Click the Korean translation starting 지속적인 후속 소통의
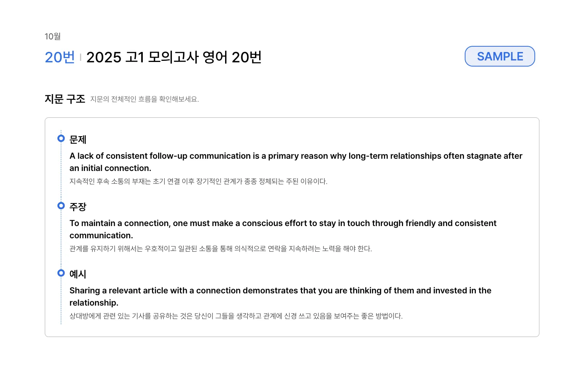Image resolution: width=588 pixels, height=371 pixels. pyautogui.click(x=198, y=181)
